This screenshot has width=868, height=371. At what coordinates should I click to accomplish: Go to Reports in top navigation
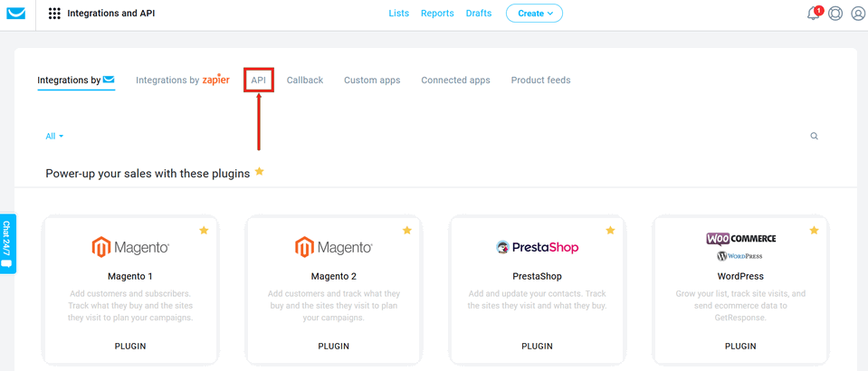click(437, 14)
